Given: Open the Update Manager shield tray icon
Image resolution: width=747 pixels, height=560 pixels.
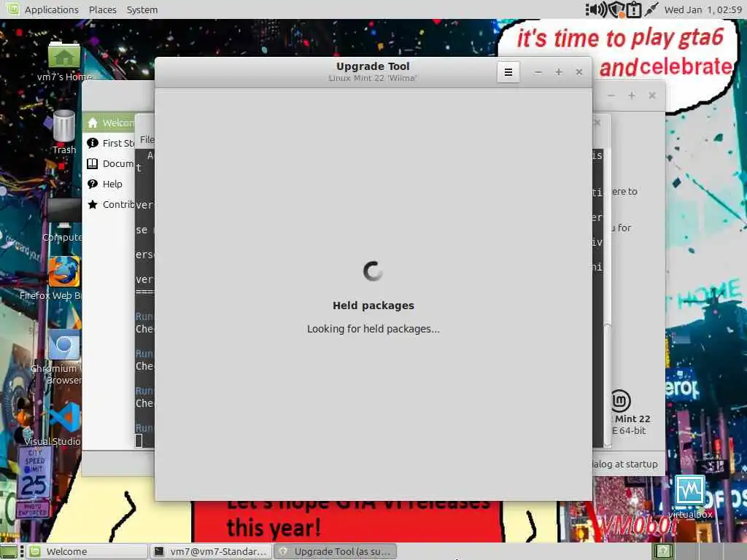Looking at the screenshot, I should 616,9.
